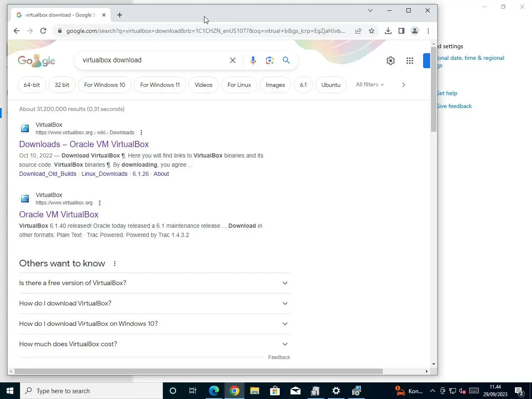Viewport: 532px width, 399px height.
Task: Launch Microsoft Edge from the taskbar
Action: click(214, 391)
